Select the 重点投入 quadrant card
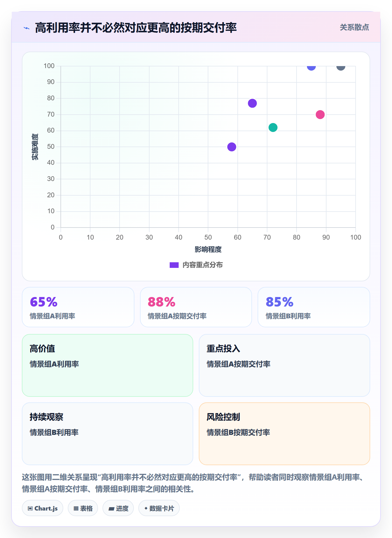The width and height of the screenshot is (392, 538). [284, 365]
